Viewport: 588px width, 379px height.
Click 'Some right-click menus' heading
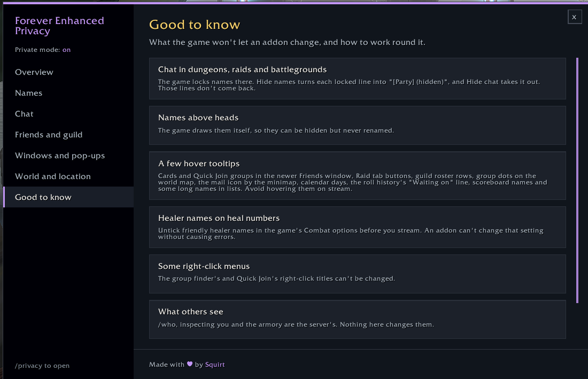coord(204,266)
